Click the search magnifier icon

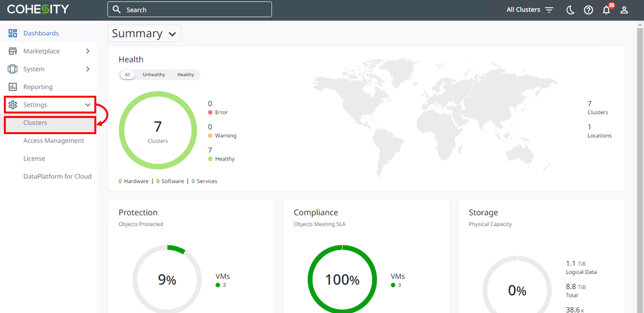point(117,9)
